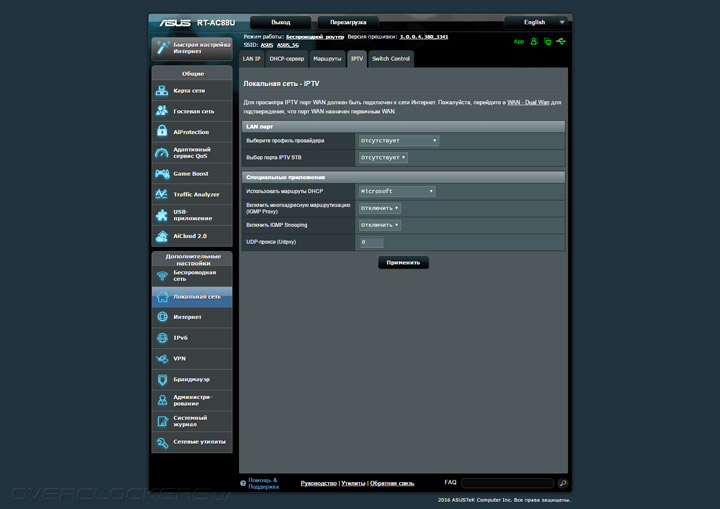This screenshot has width=720, height=509.
Task: Click the Network Map icon (Карта сети)
Action: click(162, 90)
